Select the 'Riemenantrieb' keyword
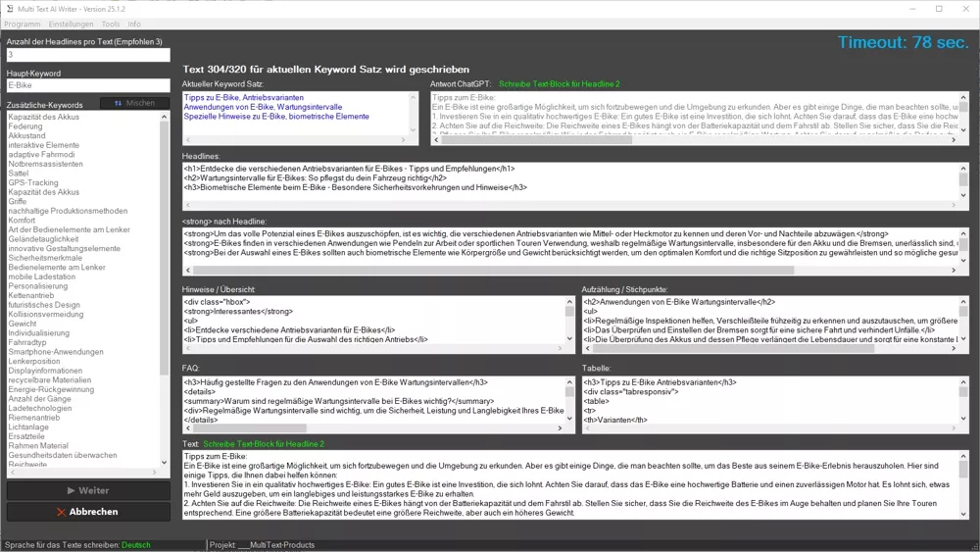The width and height of the screenshot is (980, 552). click(x=33, y=418)
